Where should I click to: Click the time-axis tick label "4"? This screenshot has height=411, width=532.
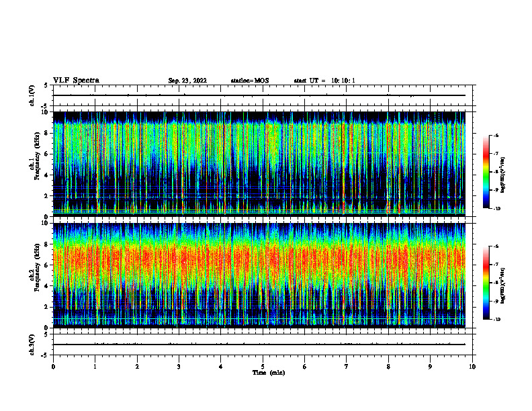pyautogui.click(x=220, y=367)
